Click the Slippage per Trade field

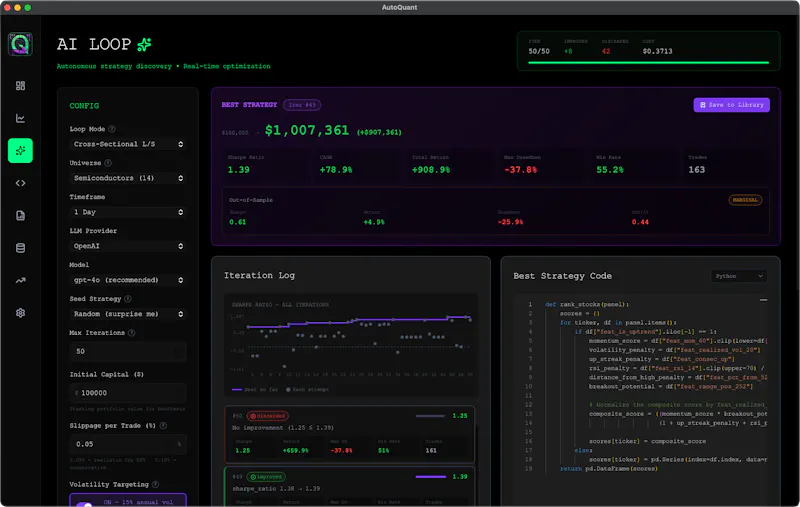click(x=128, y=444)
